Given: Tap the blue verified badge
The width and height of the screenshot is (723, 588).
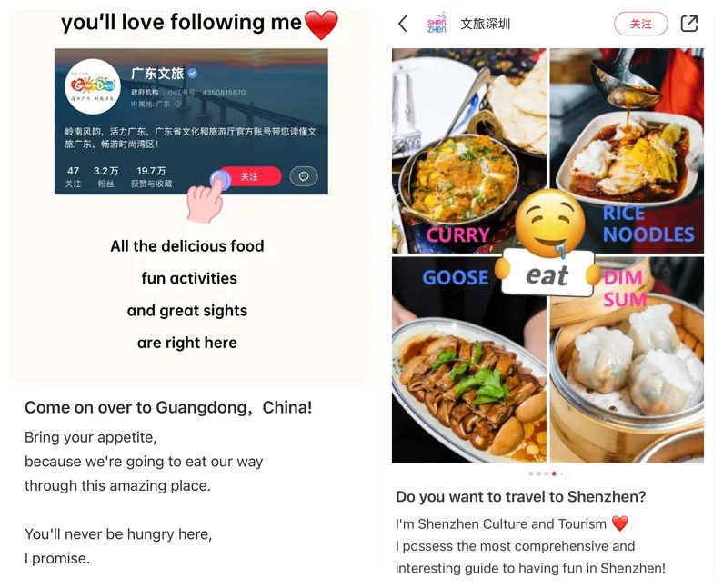Looking at the screenshot, I should tap(193, 74).
